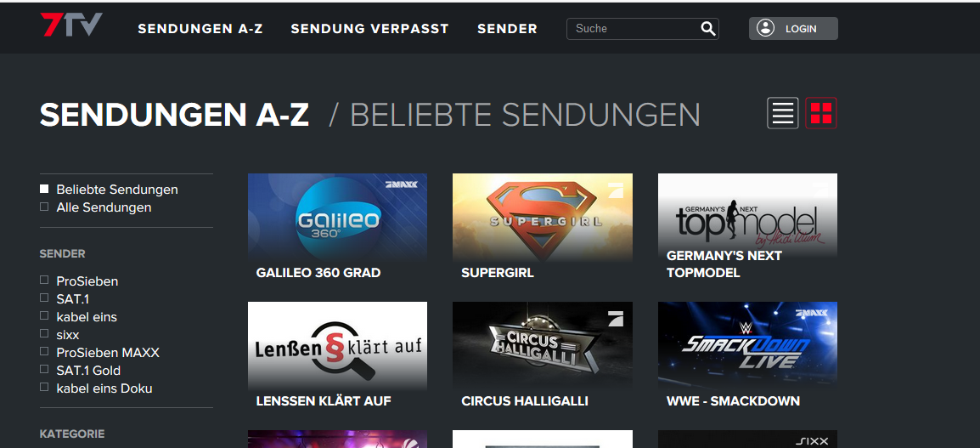Click the Login button

click(x=793, y=28)
